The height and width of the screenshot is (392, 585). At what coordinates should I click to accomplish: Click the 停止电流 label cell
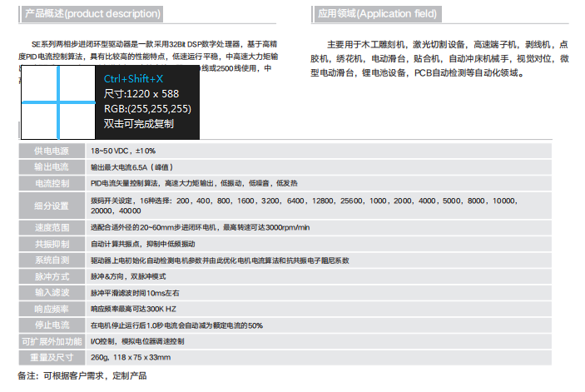pos(52,325)
